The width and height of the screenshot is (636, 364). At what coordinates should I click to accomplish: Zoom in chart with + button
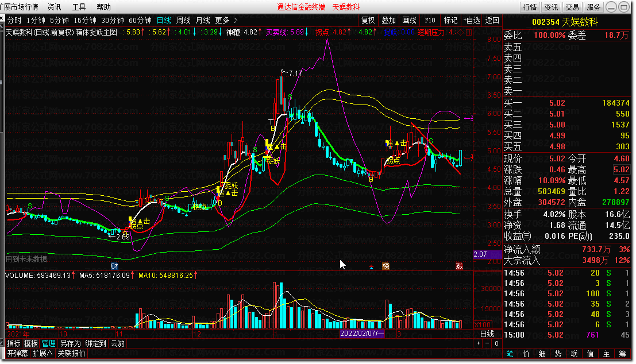click(479, 343)
